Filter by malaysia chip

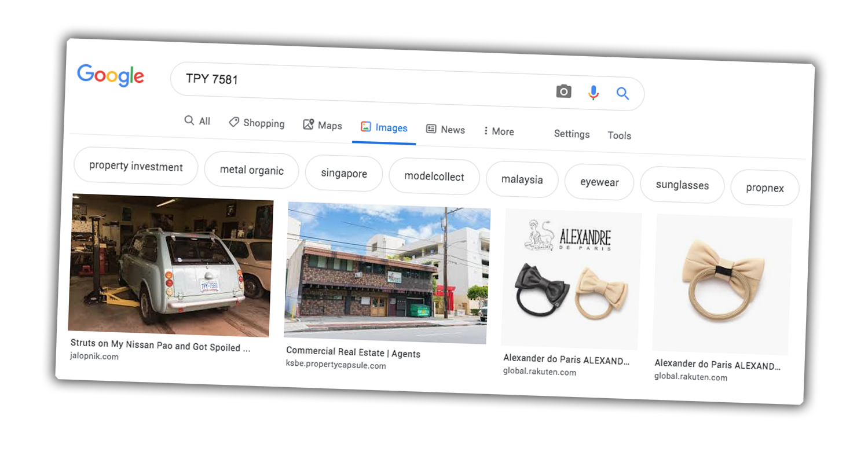[522, 179]
